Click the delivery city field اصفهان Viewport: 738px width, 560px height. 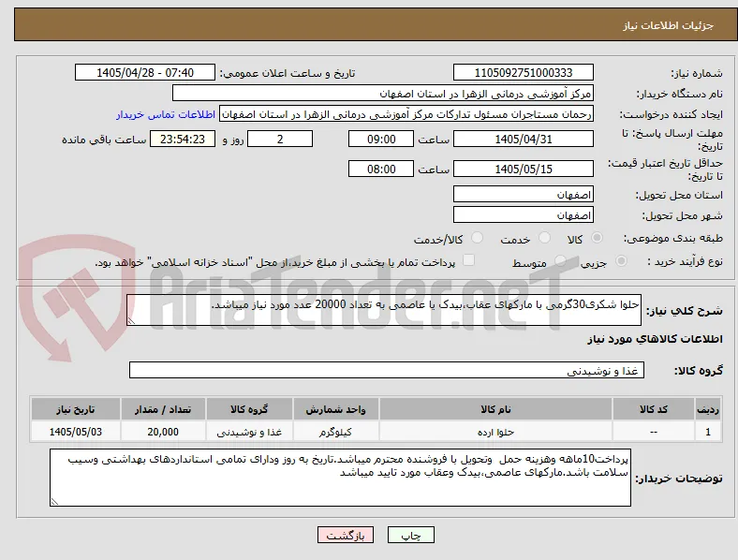[x=524, y=214]
